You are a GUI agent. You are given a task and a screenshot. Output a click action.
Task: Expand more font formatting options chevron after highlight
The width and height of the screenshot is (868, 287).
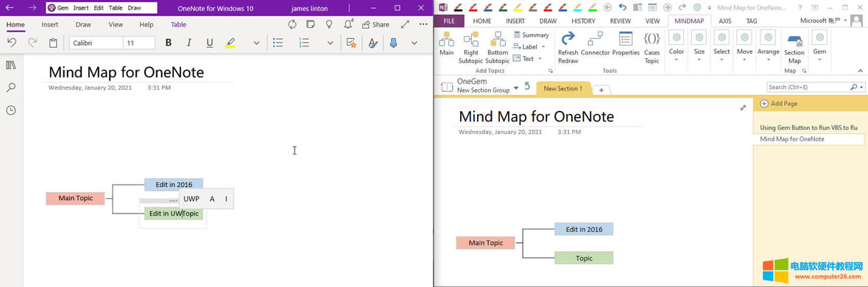256,43
